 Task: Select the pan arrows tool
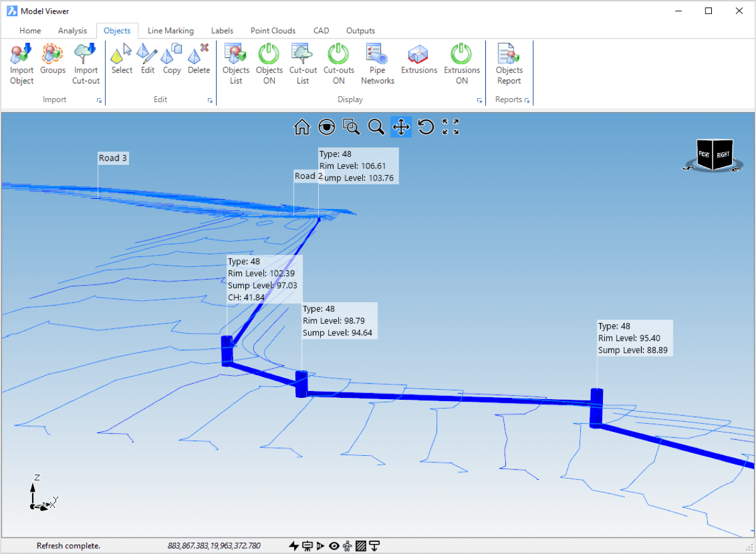[x=401, y=127]
